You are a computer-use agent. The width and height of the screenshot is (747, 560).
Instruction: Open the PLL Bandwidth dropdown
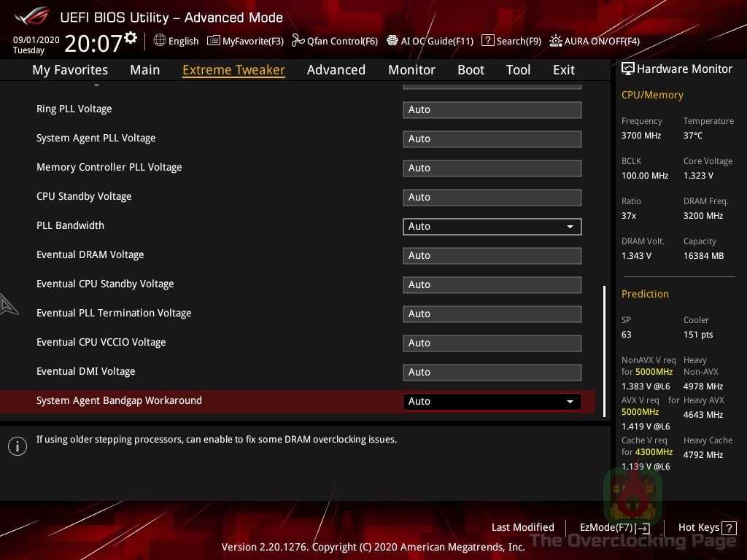point(492,226)
